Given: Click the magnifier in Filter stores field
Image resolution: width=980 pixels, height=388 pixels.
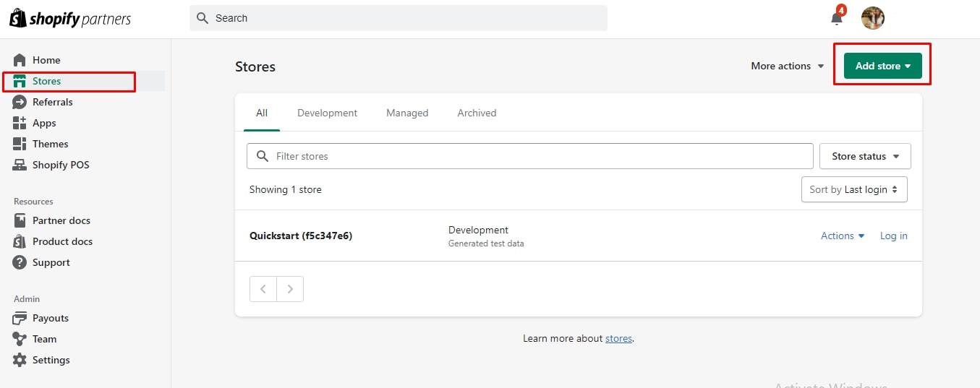Looking at the screenshot, I should (263, 156).
